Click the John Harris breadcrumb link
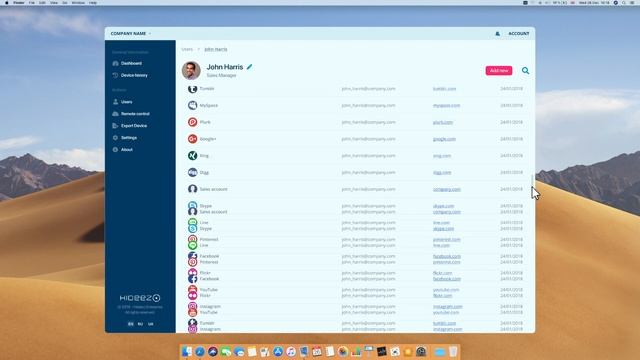 [216, 49]
